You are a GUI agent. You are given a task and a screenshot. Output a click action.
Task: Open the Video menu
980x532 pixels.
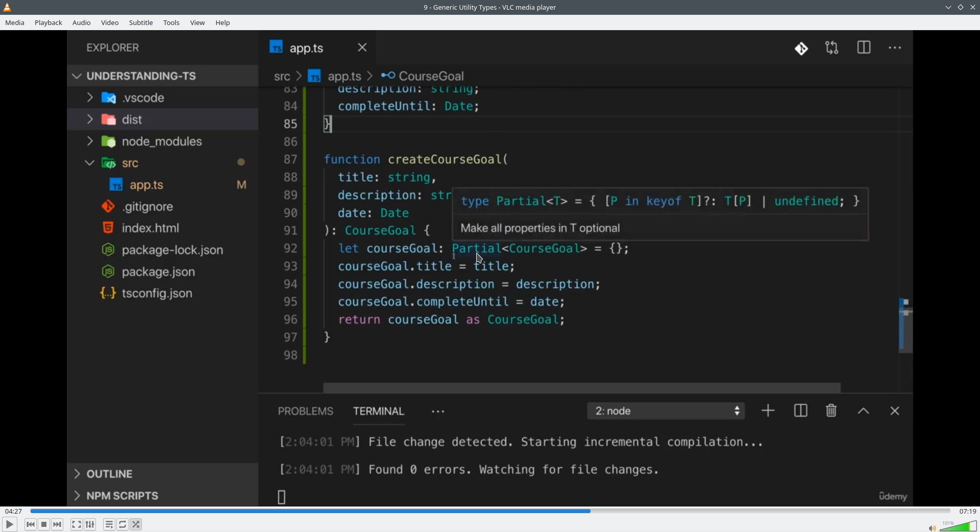[110, 23]
